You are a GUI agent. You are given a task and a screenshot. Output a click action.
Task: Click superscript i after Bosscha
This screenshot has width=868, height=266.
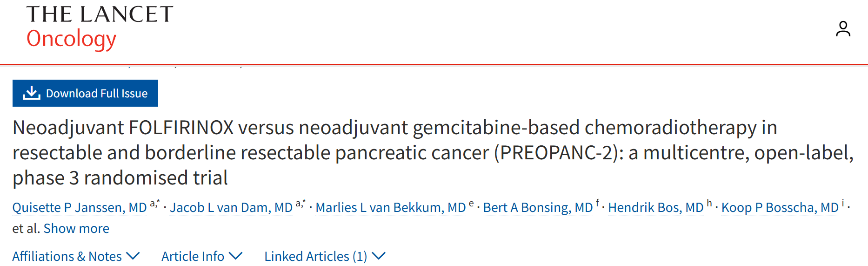843,203
